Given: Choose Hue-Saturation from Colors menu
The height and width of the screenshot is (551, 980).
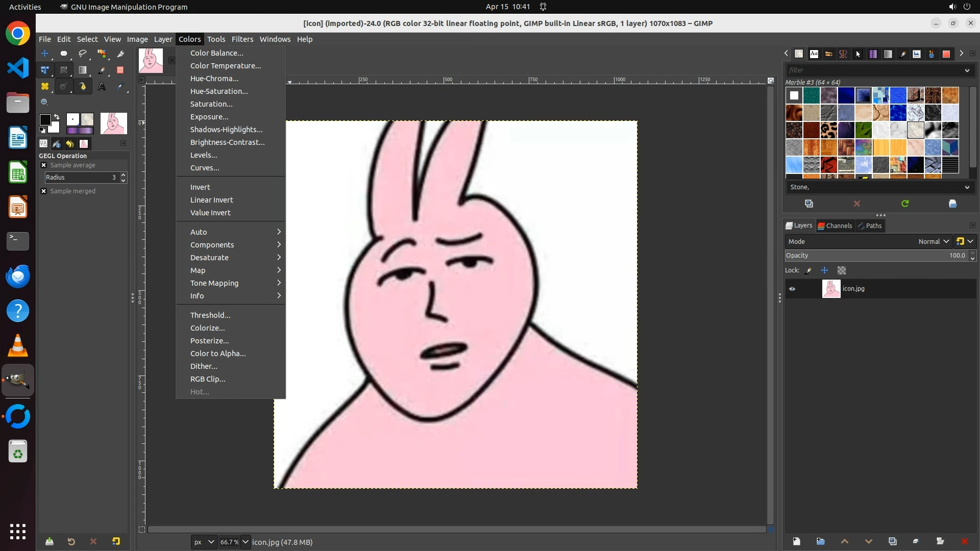Looking at the screenshot, I should [219, 91].
